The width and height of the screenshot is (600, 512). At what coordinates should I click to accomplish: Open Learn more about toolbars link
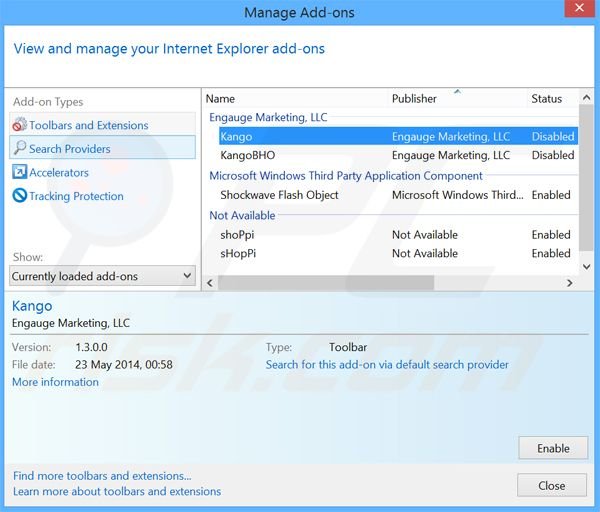[x=117, y=491]
